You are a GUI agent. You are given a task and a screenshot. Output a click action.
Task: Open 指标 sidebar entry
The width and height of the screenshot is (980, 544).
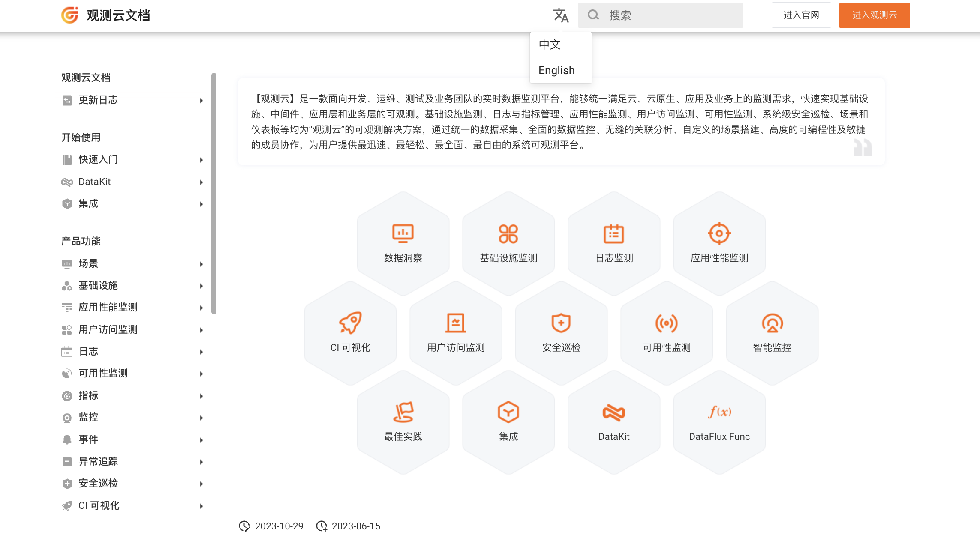pyautogui.click(x=88, y=395)
